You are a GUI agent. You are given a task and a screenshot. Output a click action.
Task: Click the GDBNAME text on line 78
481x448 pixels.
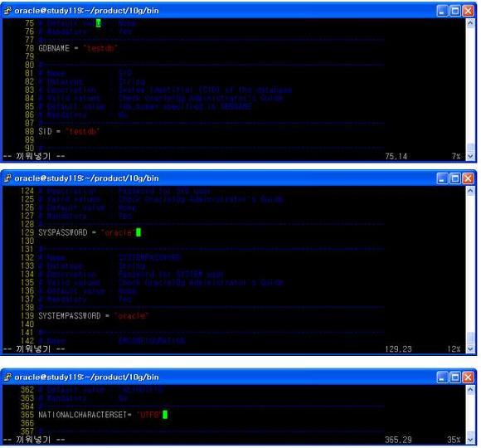point(54,48)
